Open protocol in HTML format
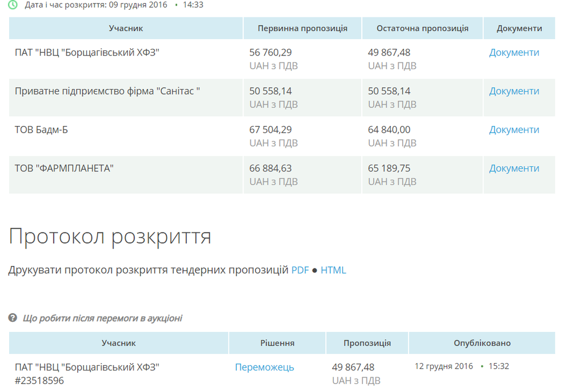Screen dimensions: 568x392 [x=333, y=271]
